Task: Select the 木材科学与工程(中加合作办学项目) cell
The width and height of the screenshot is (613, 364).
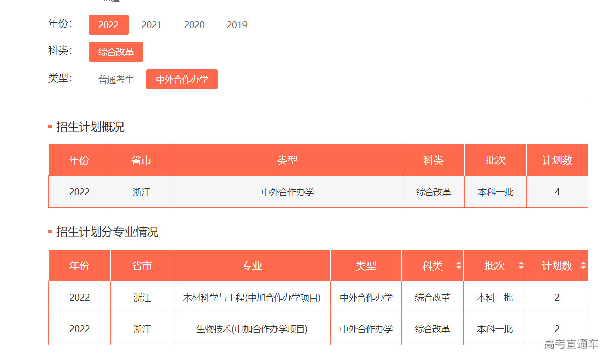Action: 252,297
